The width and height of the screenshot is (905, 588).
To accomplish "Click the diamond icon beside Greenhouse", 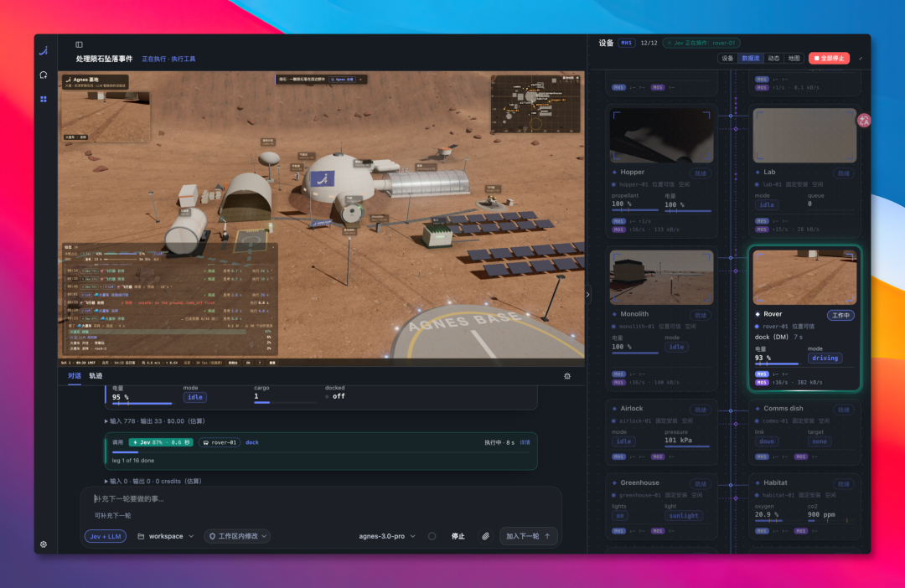I will (614, 482).
